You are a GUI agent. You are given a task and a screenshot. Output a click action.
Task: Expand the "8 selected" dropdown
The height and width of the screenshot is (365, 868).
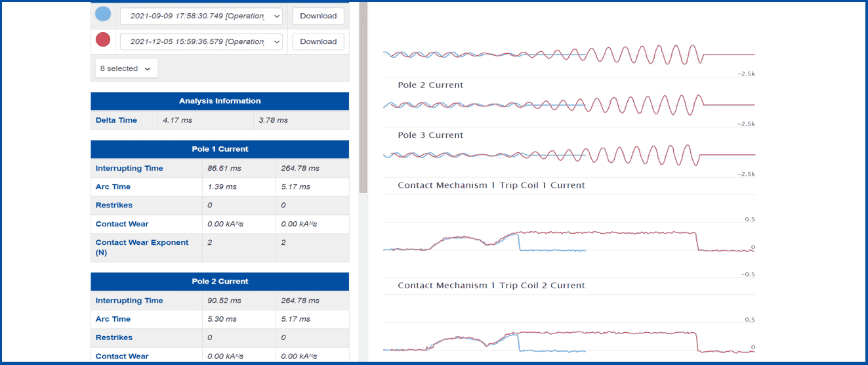126,68
